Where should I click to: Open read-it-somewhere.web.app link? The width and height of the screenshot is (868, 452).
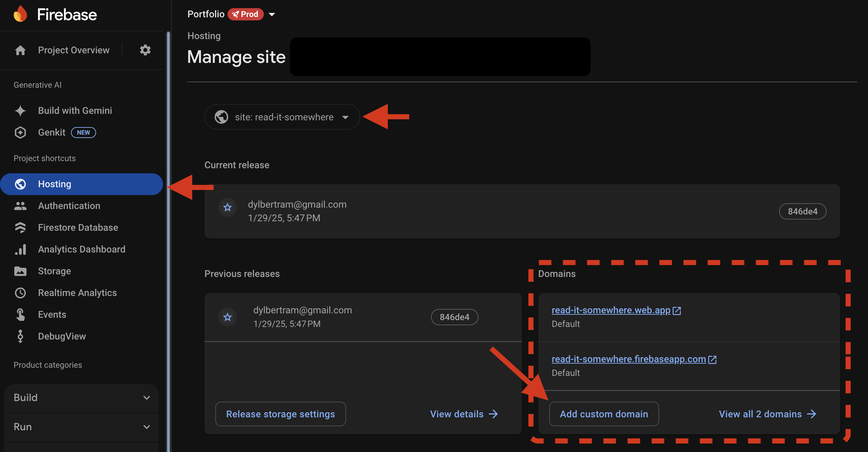point(611,310)
